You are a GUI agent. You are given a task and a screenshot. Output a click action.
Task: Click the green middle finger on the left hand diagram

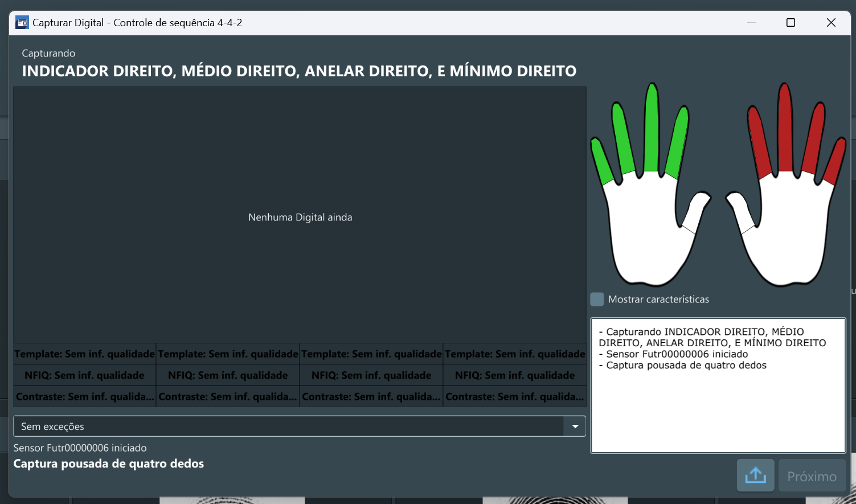652,128
